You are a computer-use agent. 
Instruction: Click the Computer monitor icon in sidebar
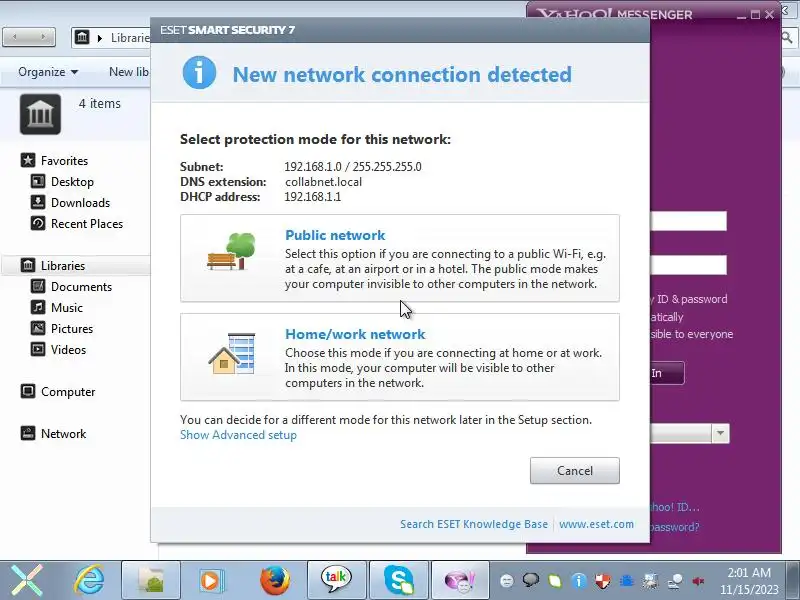point(28,391)
